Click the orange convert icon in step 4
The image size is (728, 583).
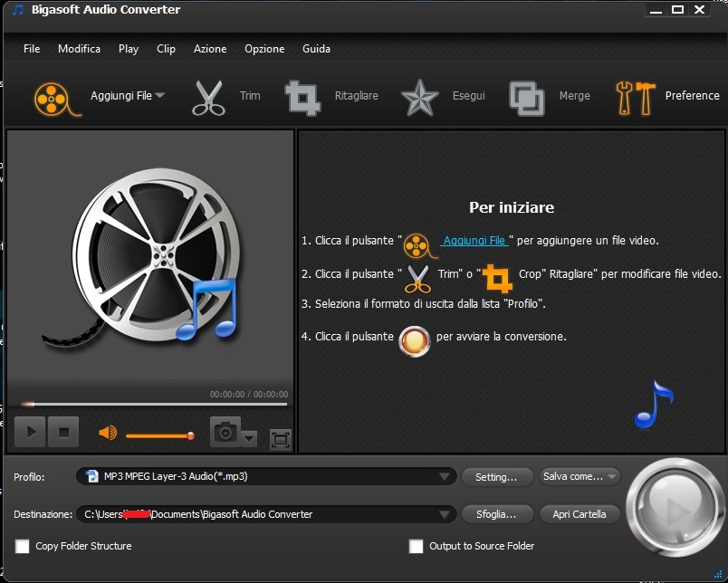coord(415,341)
